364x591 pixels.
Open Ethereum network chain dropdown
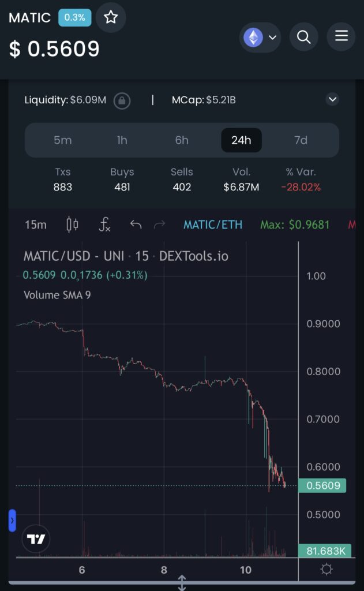pos(260,38)
